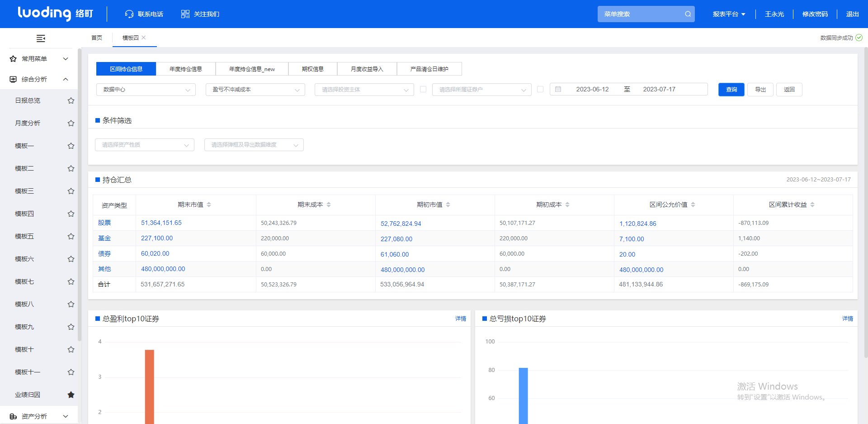Expand the 常用菜单 sidebar section

pos(66,59)
